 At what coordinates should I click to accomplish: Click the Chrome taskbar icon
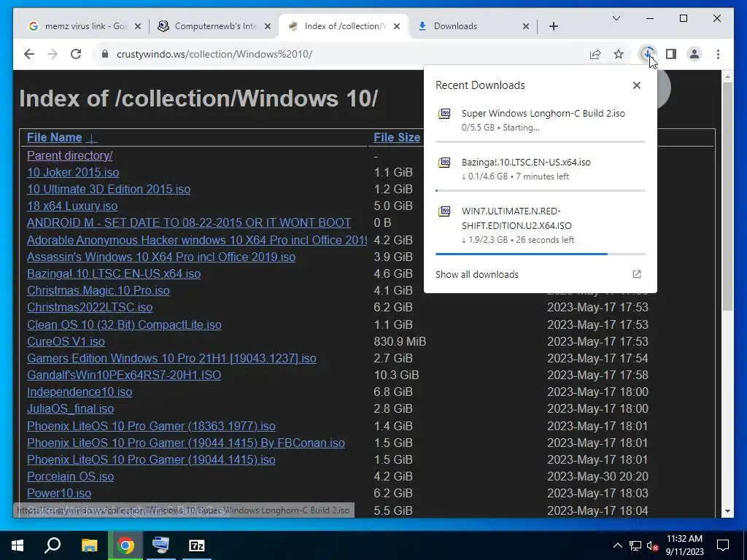125,545
